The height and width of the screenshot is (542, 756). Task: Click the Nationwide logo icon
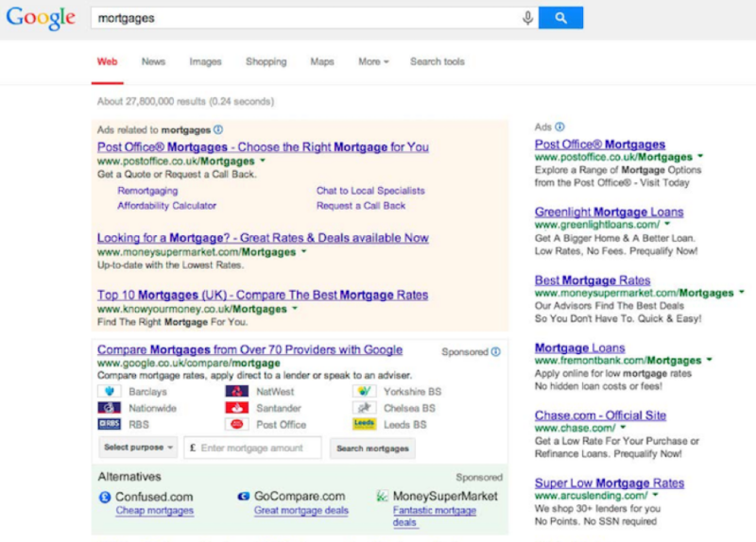tap(110, 408)
